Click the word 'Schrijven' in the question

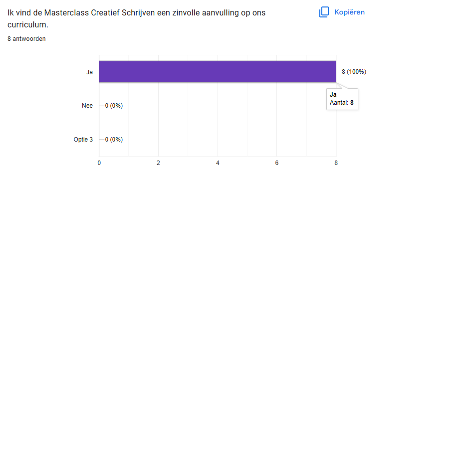tap(138, 13)
